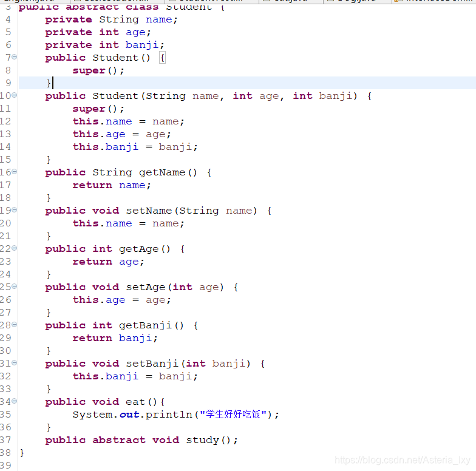Click the opening brace of Student() on line 7

pos(162,58)
